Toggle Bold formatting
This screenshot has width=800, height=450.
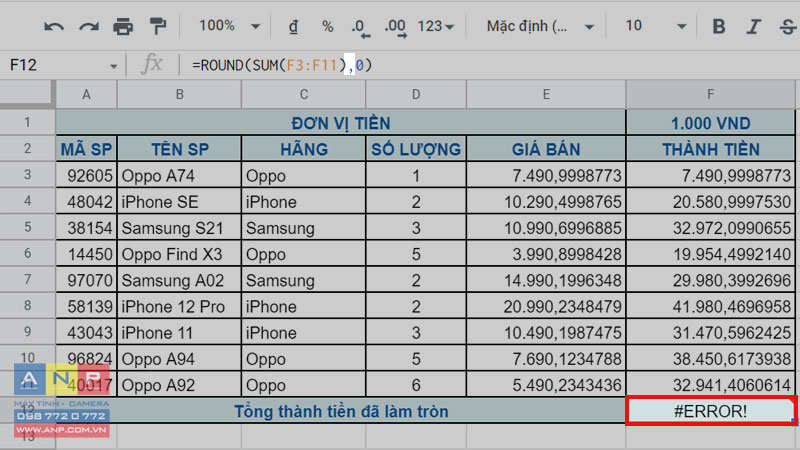(x=719, y=26)
